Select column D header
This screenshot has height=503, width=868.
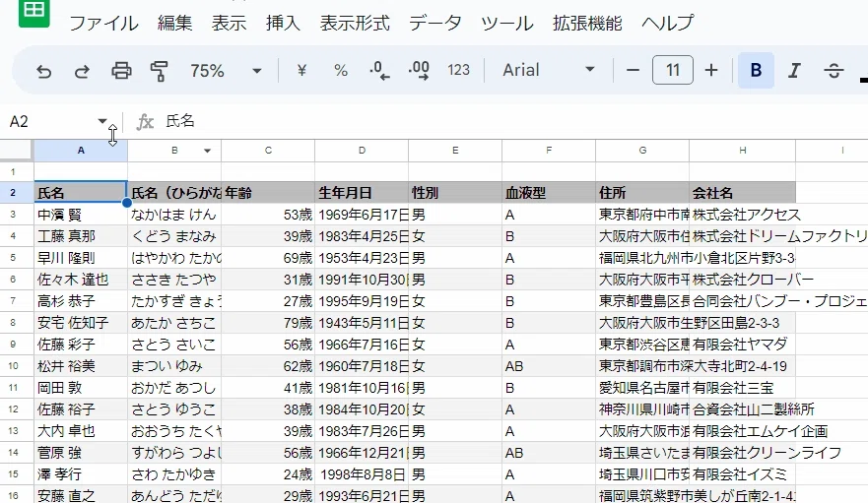[362, 151]
